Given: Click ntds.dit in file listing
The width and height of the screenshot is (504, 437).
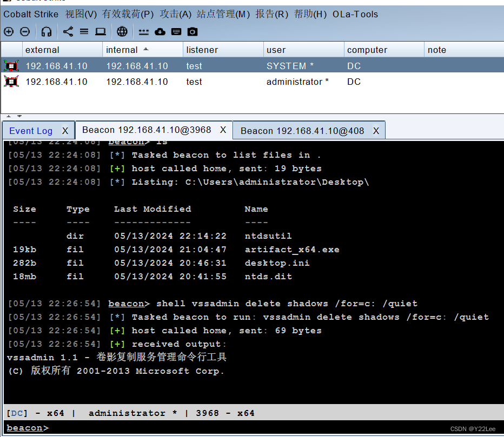Looking at the screenshot, I should (268, 277).
